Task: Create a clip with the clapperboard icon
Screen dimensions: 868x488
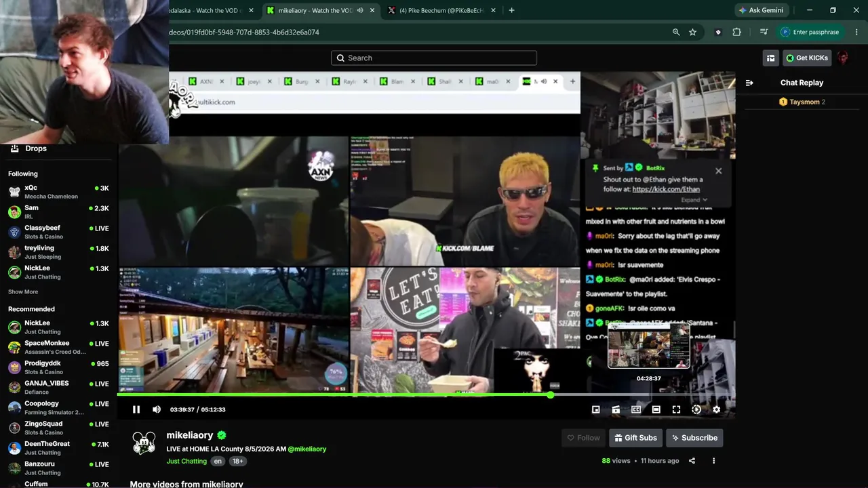Action: (616, 409)
